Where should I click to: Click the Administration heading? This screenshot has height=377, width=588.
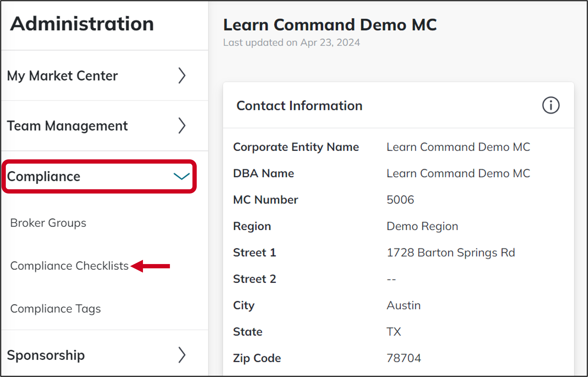pos(81,24)
